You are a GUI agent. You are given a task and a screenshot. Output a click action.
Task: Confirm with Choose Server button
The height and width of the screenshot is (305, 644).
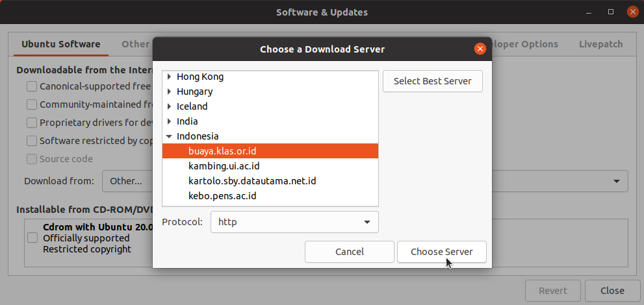(x=441, y=252)
